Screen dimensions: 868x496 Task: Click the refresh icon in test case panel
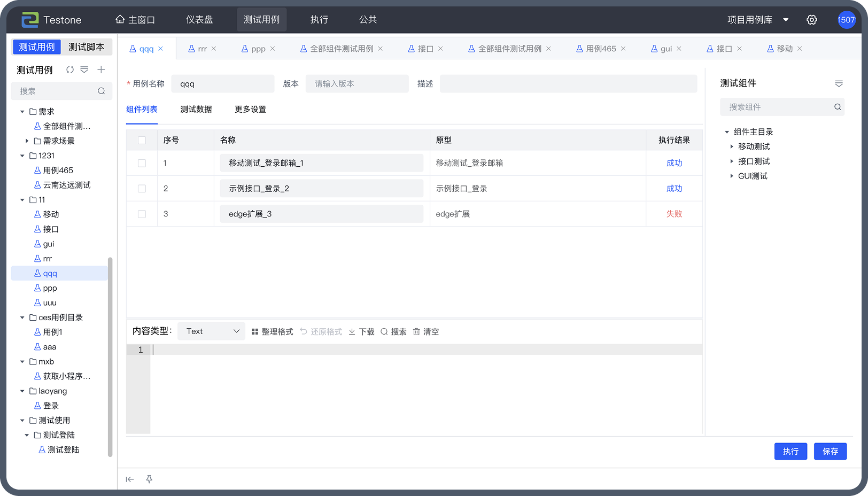point(69,70)
